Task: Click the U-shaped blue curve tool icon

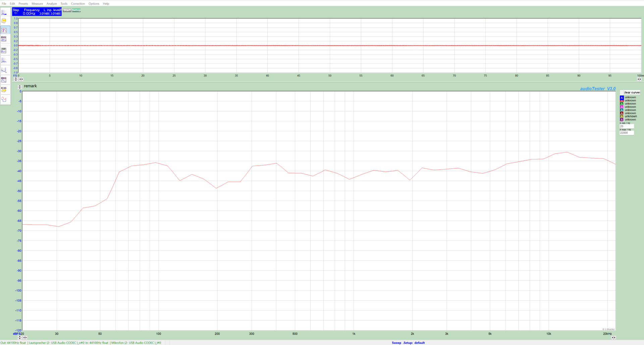Action: point(4,70)
